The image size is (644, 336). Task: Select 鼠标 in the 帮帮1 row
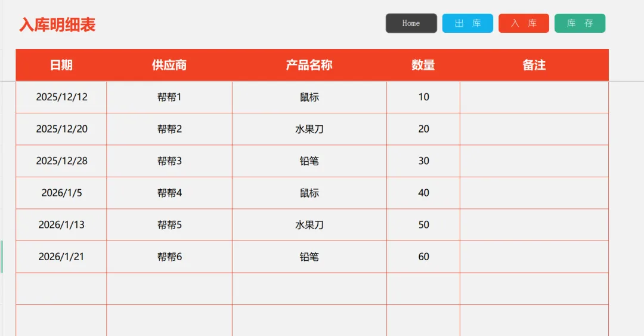tap(309, 97)
